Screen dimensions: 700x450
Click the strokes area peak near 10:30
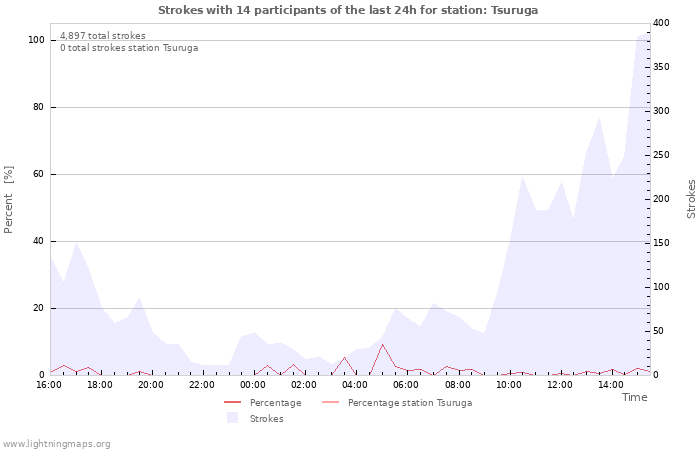tap(522, 177)
